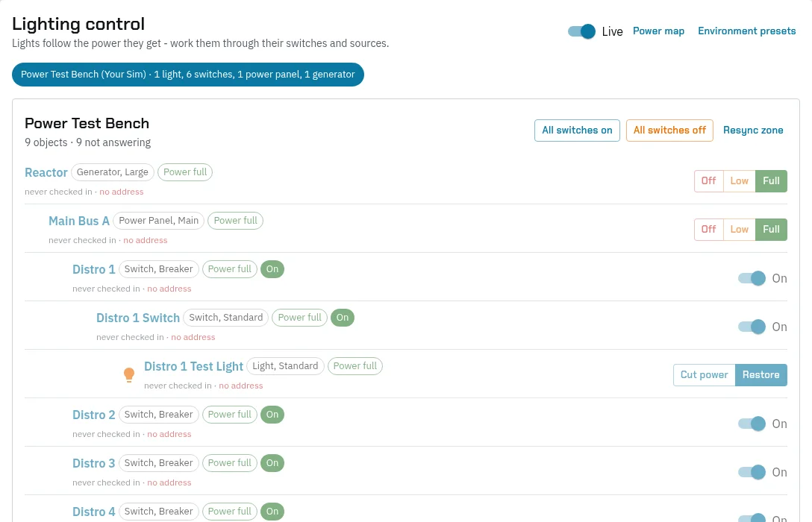812x522 pixels.
Task: Click the lightbulb icon beside Distro 1 Test Light
Action: tap(129, 374)
